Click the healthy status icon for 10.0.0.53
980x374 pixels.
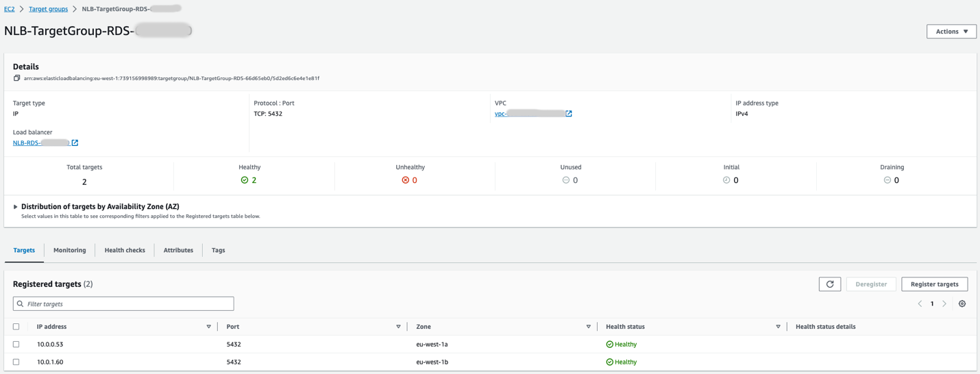tap(610, 345)
